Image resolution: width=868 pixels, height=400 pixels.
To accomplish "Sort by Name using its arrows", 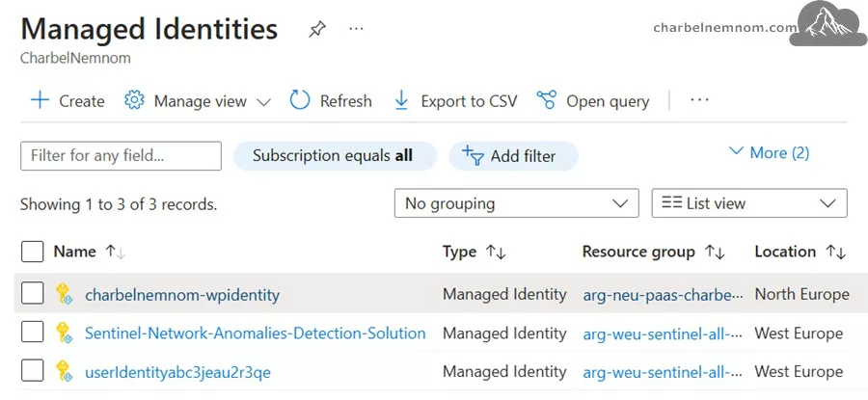I will click(x=116, y=253).
